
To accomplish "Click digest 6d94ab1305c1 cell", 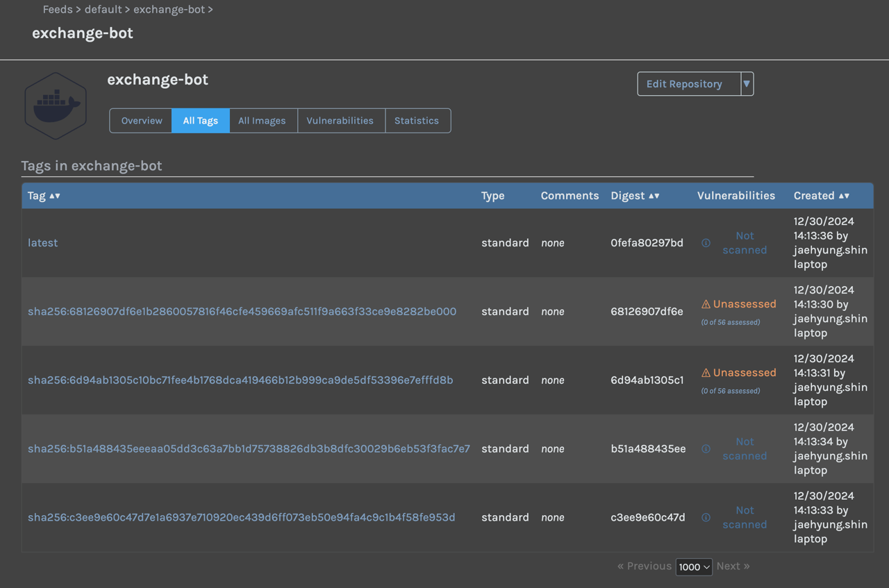I will pos(647,380).
